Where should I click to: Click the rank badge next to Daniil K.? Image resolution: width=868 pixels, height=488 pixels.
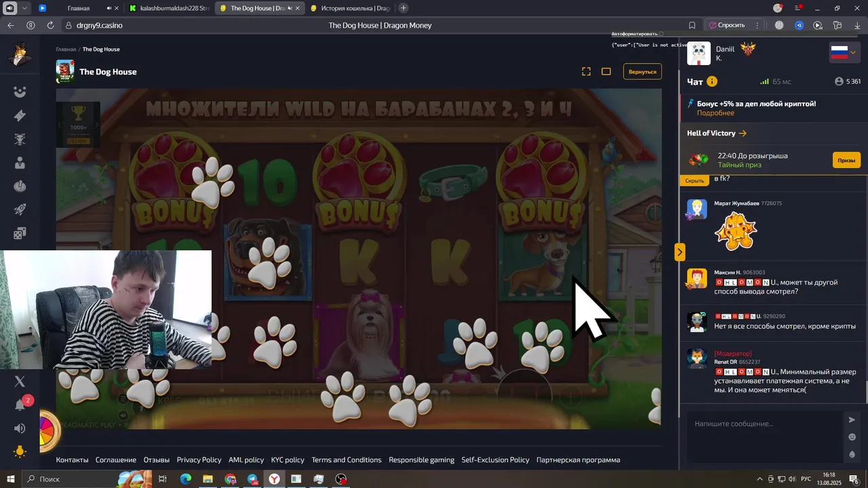(748, 49)
